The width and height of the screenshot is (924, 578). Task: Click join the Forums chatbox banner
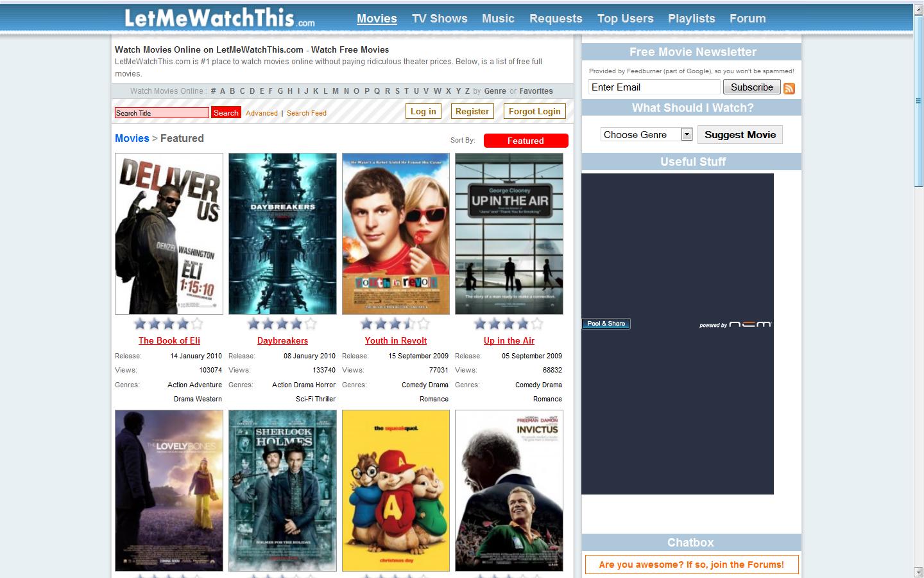(691, 565)
